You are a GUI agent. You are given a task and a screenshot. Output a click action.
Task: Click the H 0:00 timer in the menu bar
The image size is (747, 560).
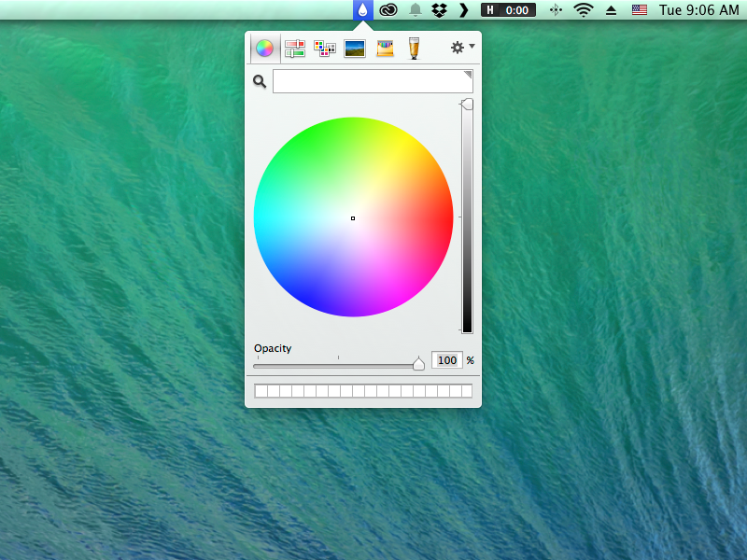507,10
